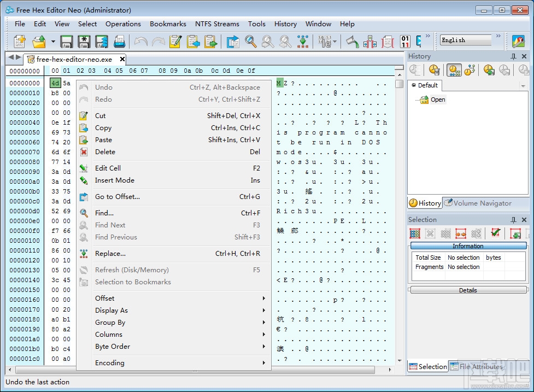Expand the Columns submenu
Viewport: 534px width, 392px height.
[x=174, y=335]
